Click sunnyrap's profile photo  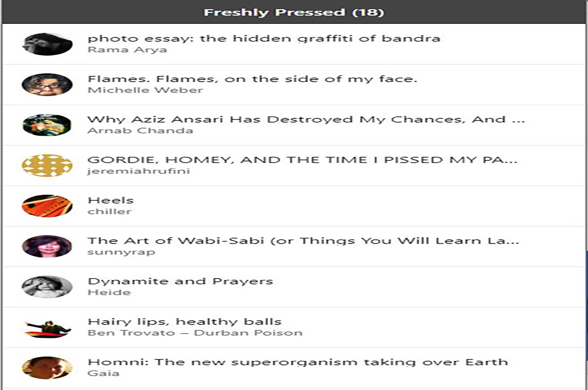(47, 246)
